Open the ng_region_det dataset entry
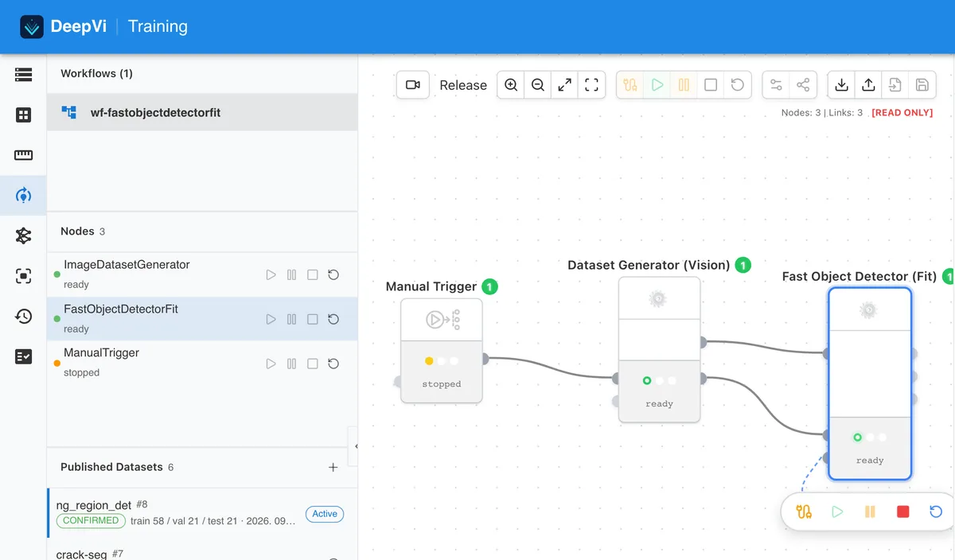The width and height of the screenshot is (955, 560). click(202, 512)
